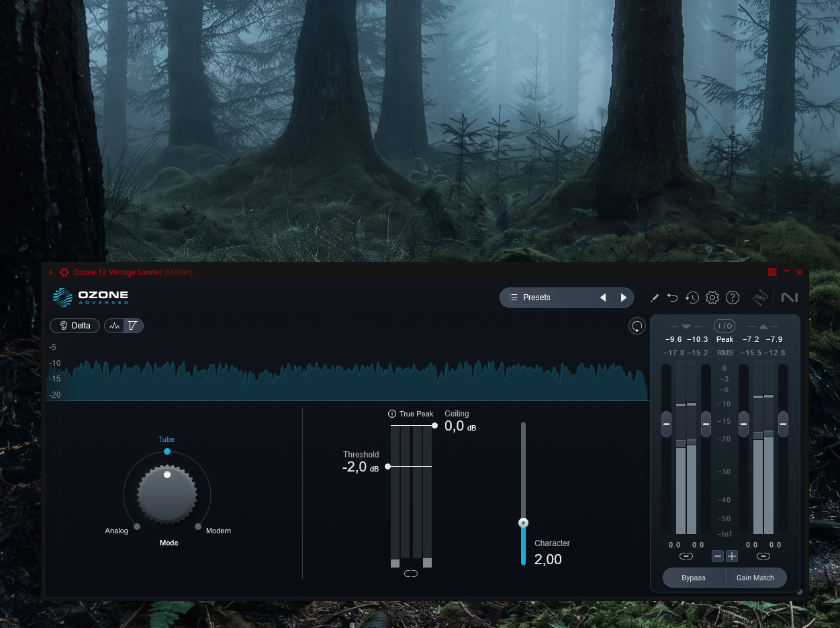Edit the Character value 2,00
The width and height of the screenshot is (840, 628).
pos(548,559)
